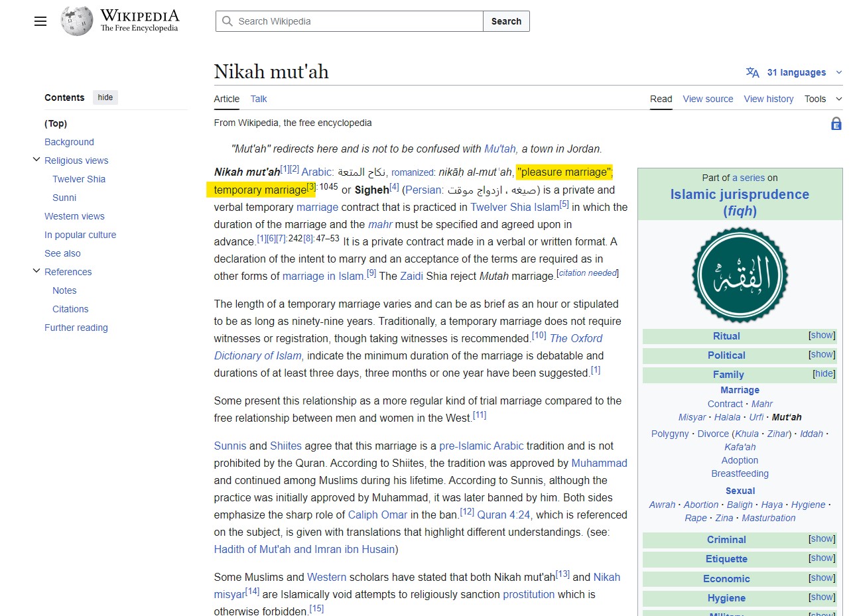Click the page protection lock icon
The width and height of the screenshot is (851, 616).
pyautogui.click(x=836, y=123)
